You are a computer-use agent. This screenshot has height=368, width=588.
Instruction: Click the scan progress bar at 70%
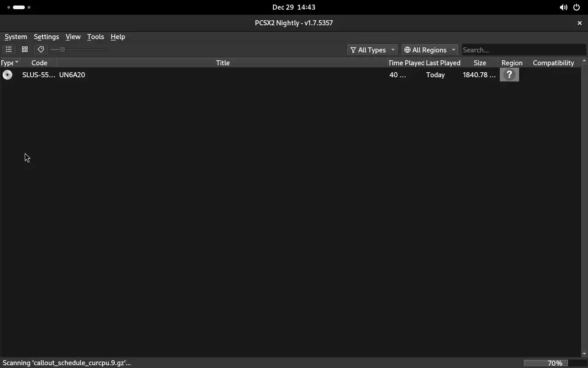click(555, 363)
